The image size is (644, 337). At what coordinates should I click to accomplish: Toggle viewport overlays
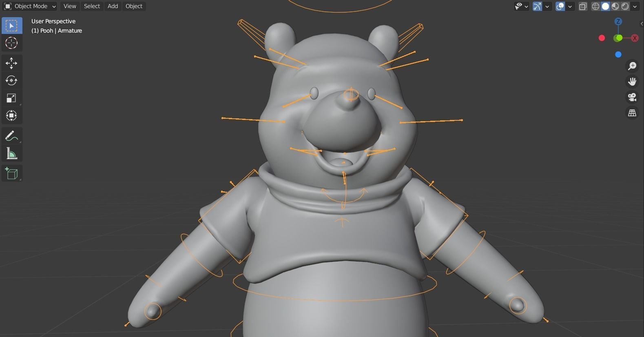[560, 6]
